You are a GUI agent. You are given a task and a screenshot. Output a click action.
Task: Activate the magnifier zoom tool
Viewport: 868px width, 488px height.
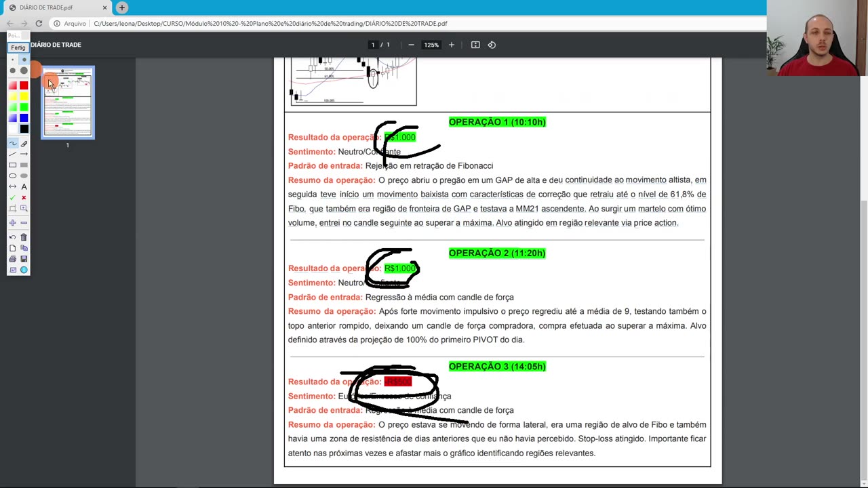(x=24, y=208)
